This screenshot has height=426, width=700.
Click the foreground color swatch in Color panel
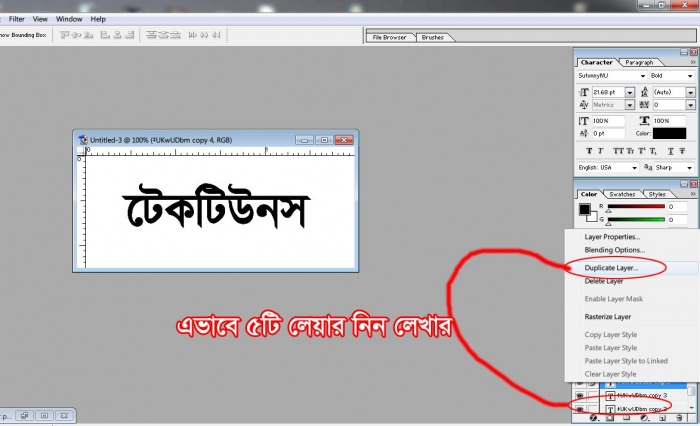(x=584, y=209)
